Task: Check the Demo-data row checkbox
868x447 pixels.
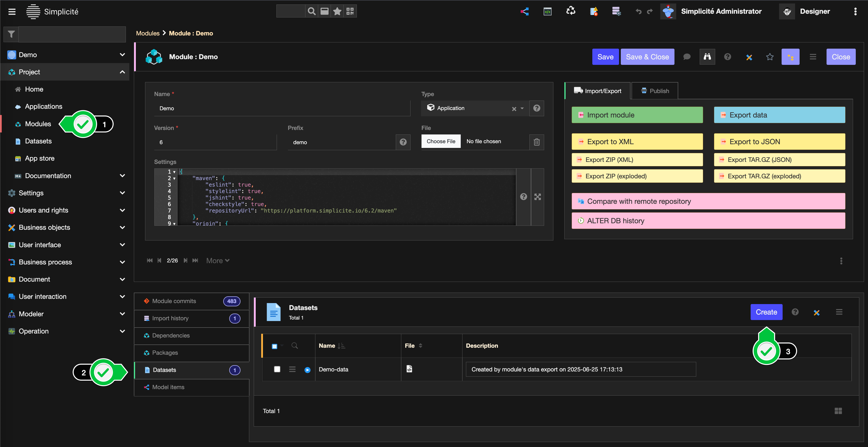Action: point(277,369)
